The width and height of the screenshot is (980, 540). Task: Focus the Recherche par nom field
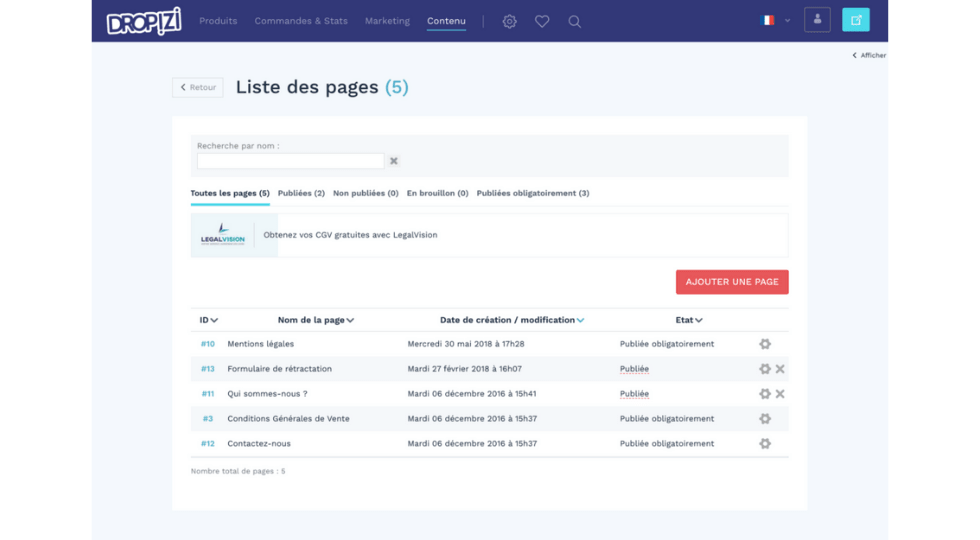(x=291, y=161)
